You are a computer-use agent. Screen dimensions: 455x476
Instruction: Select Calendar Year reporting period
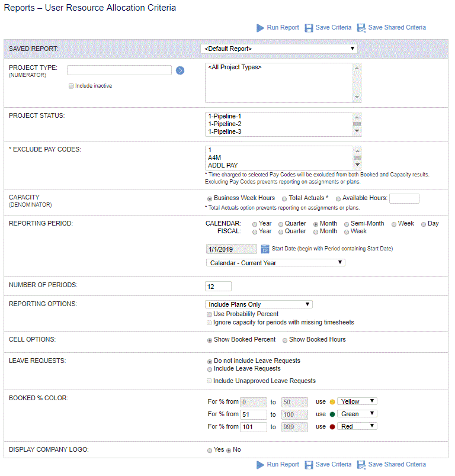[x=255, y=224]
